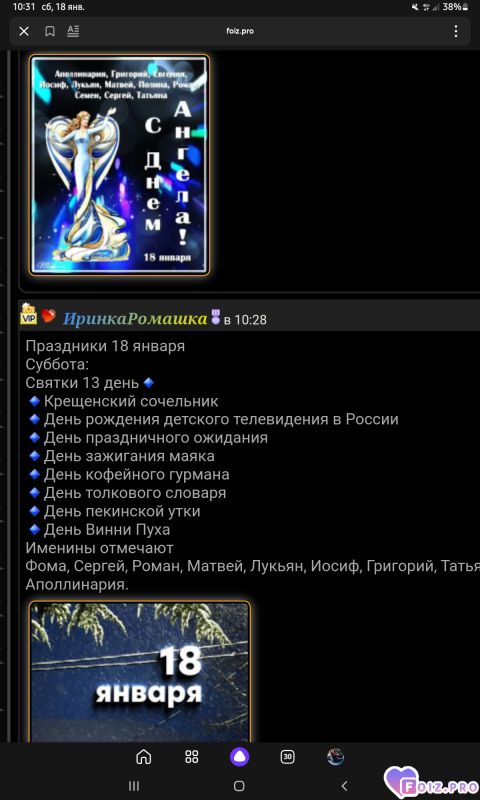Close the browser tab with X icon
480x800 pixels.
click(24, 32)
